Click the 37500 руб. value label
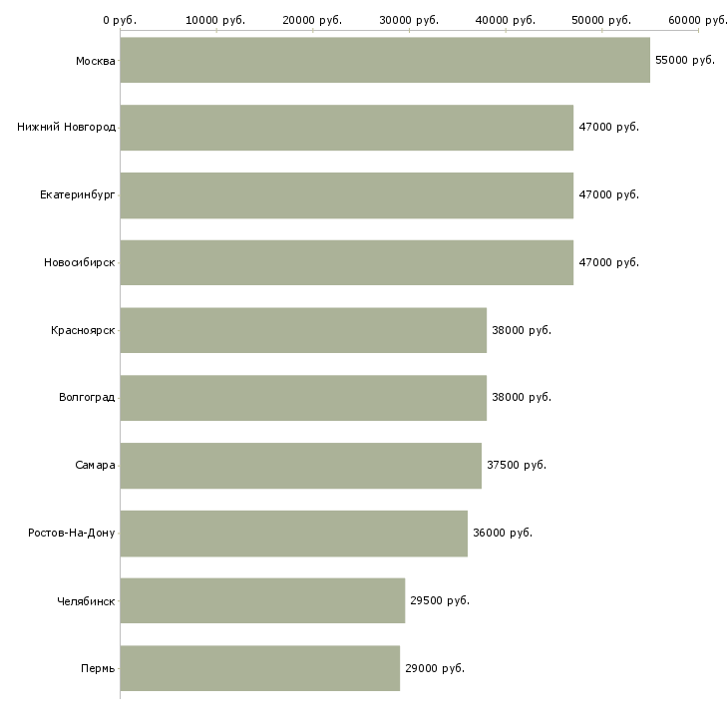The width and height of the screenshot is (728, 728). tap(517, 466)
